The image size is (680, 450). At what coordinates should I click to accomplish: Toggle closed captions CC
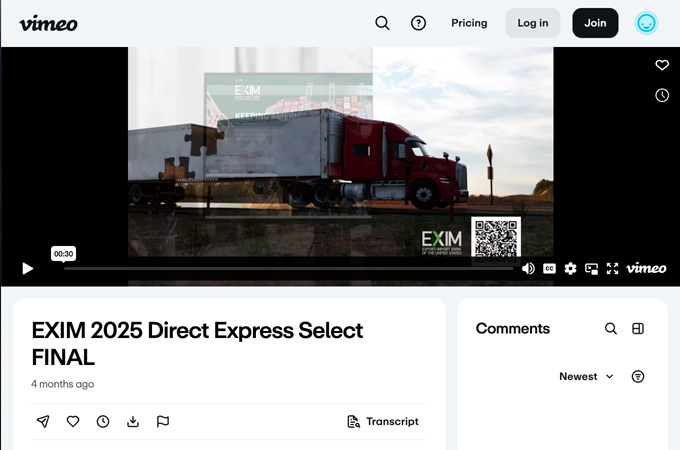click(x=549, y=269)
